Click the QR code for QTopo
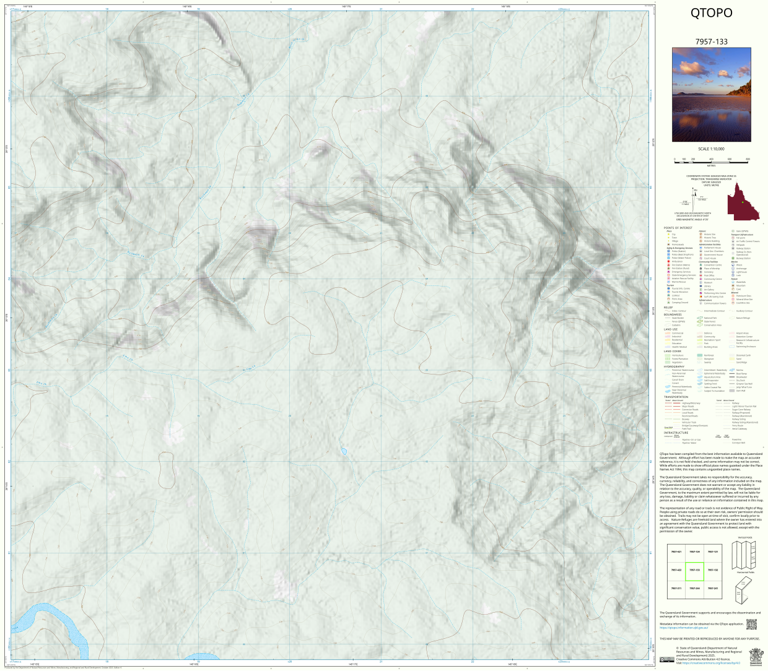This screenshot has width=768, height=671. click(x=751, y=624)
